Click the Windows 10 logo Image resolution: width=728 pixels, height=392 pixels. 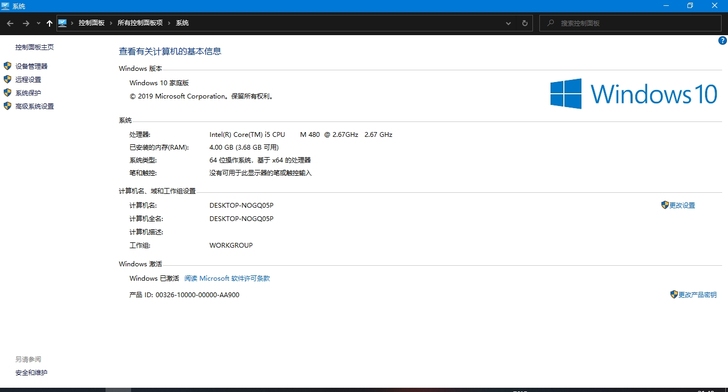coord(633,94)
